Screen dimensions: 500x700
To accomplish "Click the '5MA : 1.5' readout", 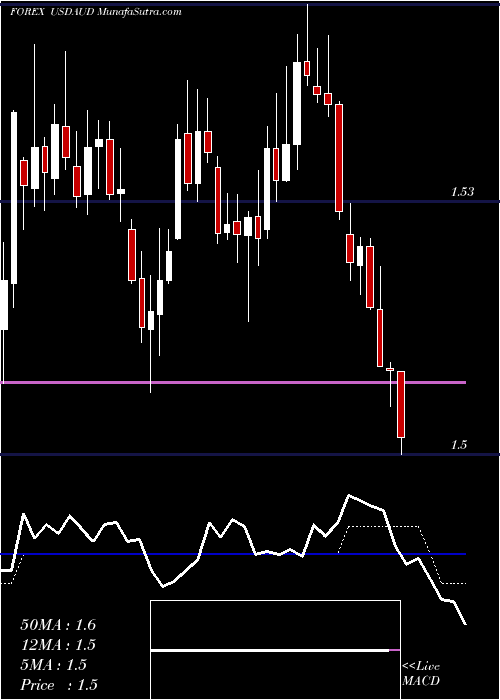I will click(54, 665).
